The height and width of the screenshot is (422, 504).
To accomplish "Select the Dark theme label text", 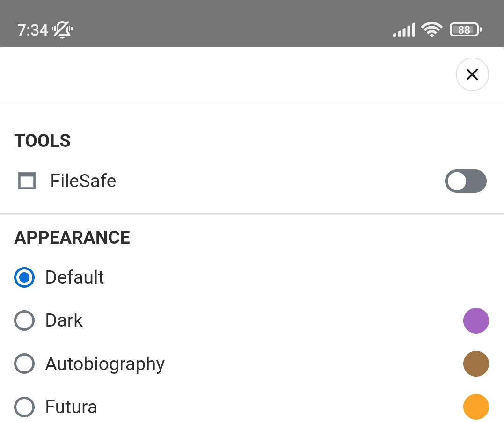I will (x=64, y=320).
